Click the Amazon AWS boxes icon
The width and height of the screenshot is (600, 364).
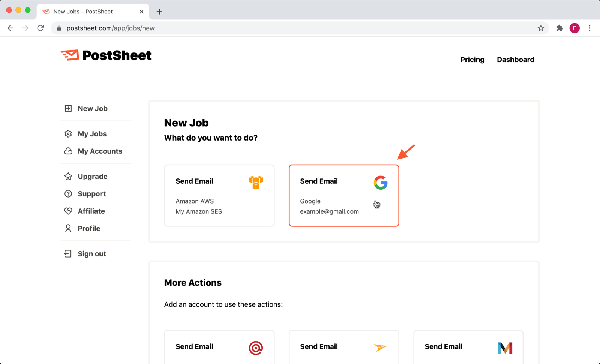256,183
